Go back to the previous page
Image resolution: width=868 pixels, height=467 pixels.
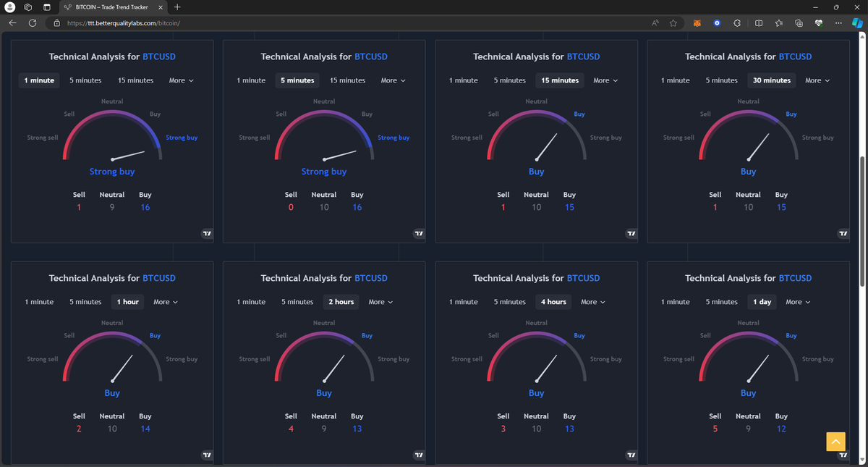click(12, 23)
